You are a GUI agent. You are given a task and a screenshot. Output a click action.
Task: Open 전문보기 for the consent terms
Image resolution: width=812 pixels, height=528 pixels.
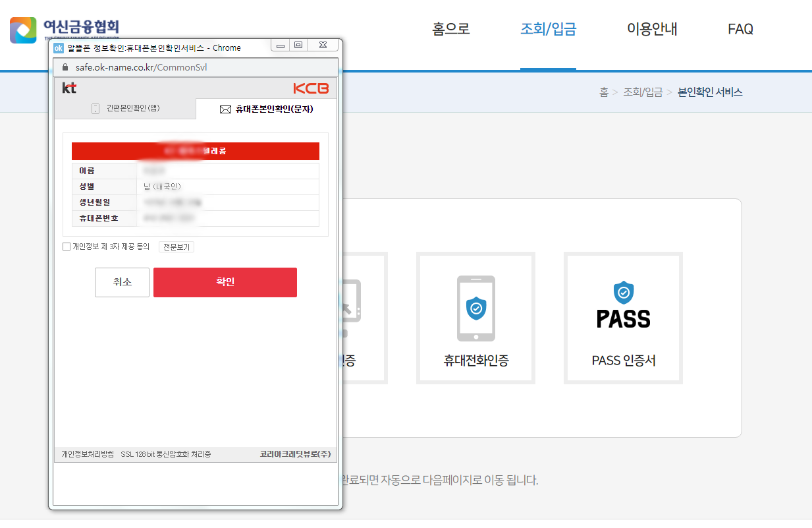tap(176, 247)
